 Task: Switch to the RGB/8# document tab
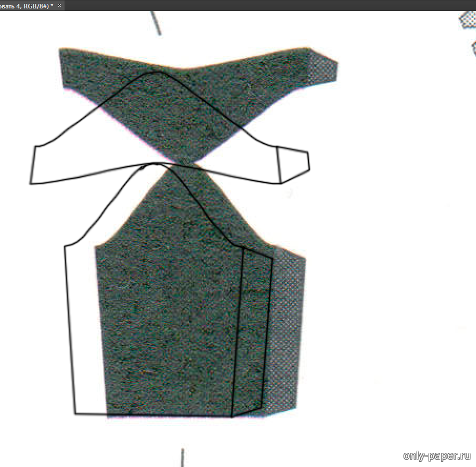(26, 5)
